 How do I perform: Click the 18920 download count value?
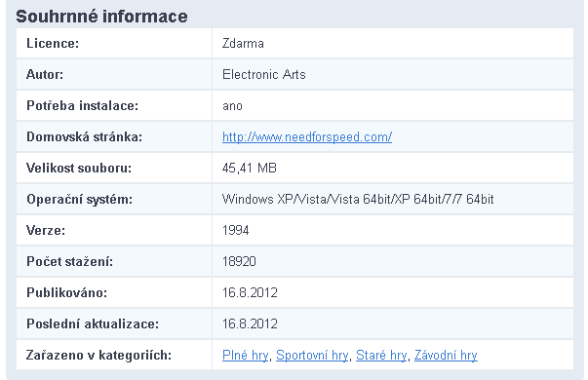tap(239, 261)
